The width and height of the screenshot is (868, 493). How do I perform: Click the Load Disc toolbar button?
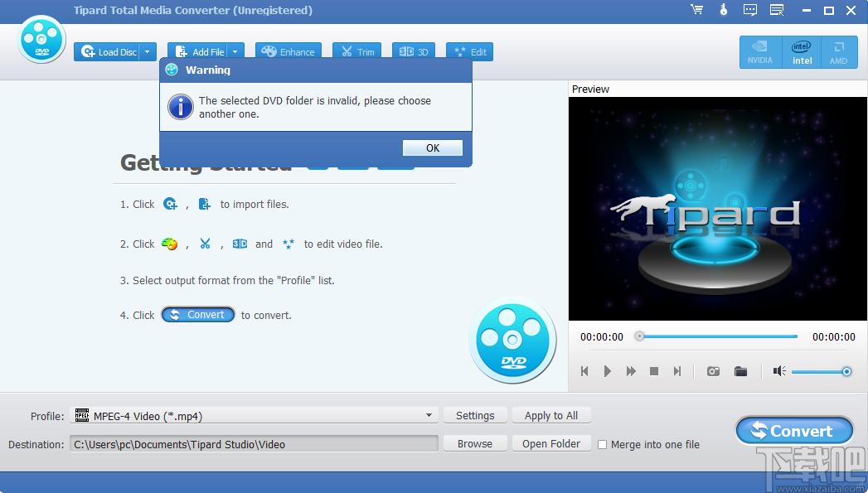tap(108, 52)
